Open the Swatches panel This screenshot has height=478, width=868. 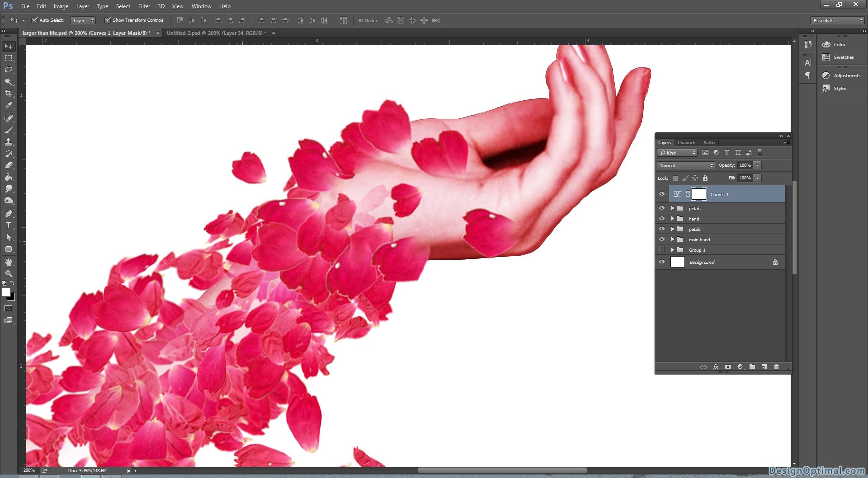[x=843, y=57]
